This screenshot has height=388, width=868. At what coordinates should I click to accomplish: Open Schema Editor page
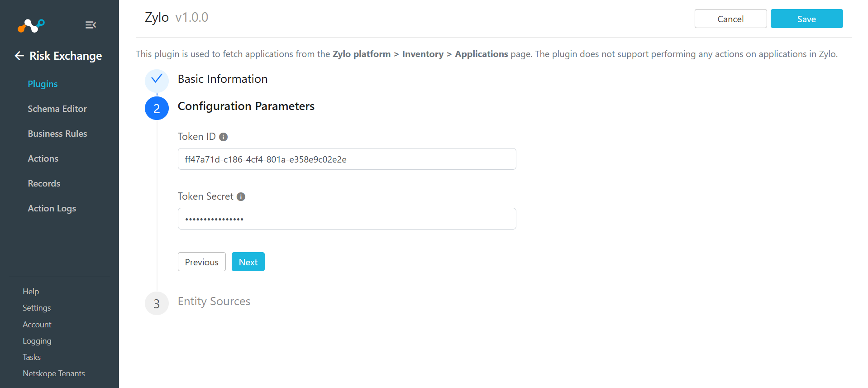(x=57, y=109)
